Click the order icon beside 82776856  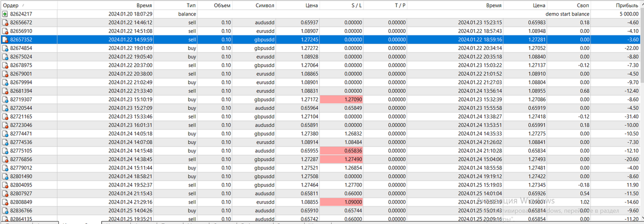click(5, 159)
